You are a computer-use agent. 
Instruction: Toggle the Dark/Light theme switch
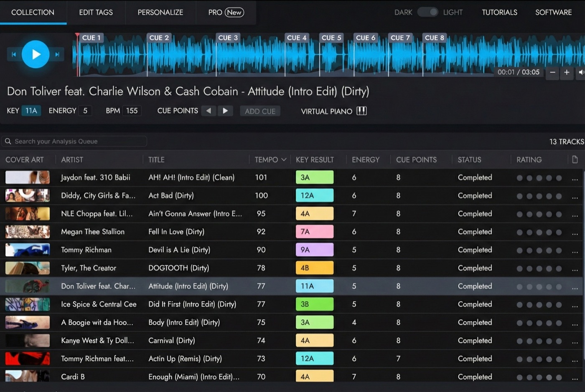pyautogui.click(x=428, y=12)
